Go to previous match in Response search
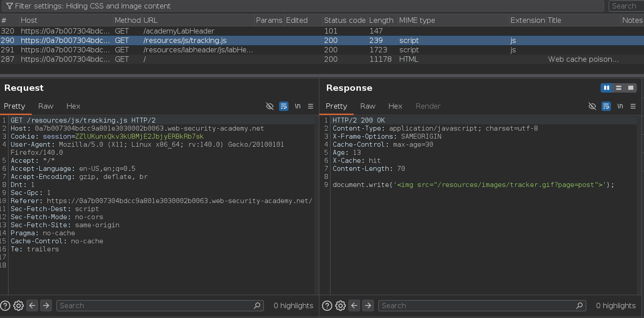644x318 pixels. 354,305
